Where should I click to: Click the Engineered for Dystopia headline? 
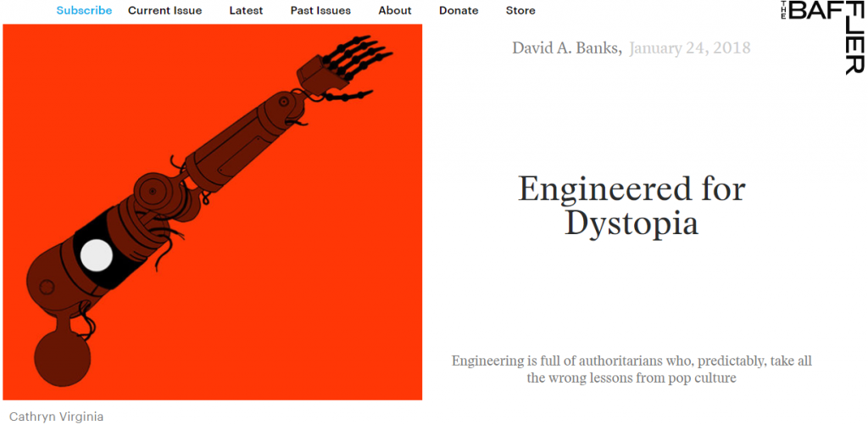coord(632,205)
